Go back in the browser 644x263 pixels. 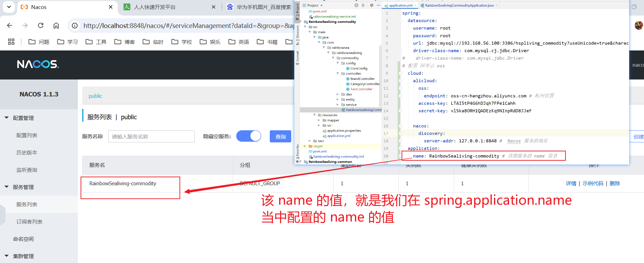tap(10, 26)
